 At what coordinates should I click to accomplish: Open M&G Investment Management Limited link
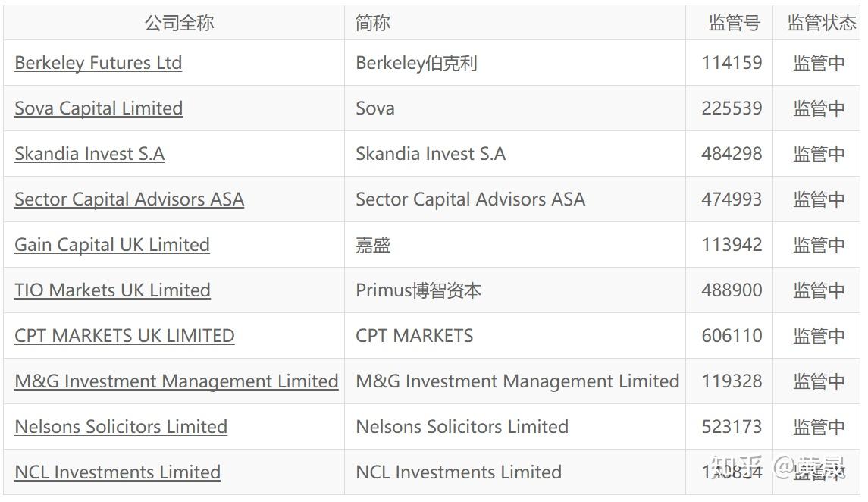click(x=176, y=381)
